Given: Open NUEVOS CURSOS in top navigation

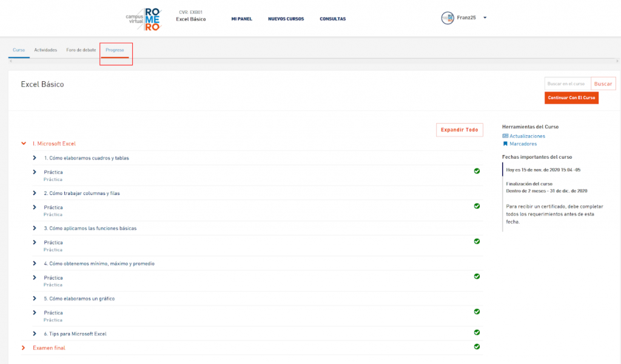Looking at the screenshot, I should [x=286, y=19].
